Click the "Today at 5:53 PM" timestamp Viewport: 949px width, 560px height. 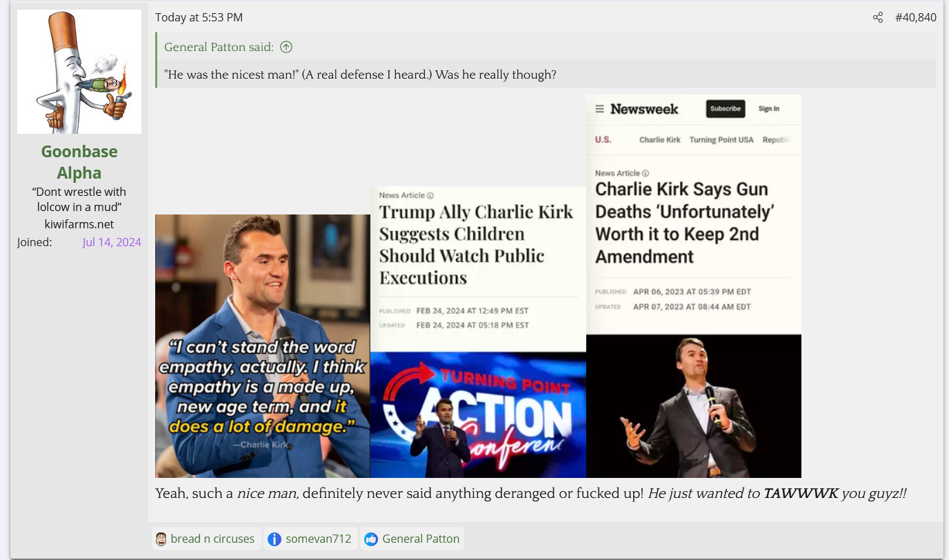199,17
